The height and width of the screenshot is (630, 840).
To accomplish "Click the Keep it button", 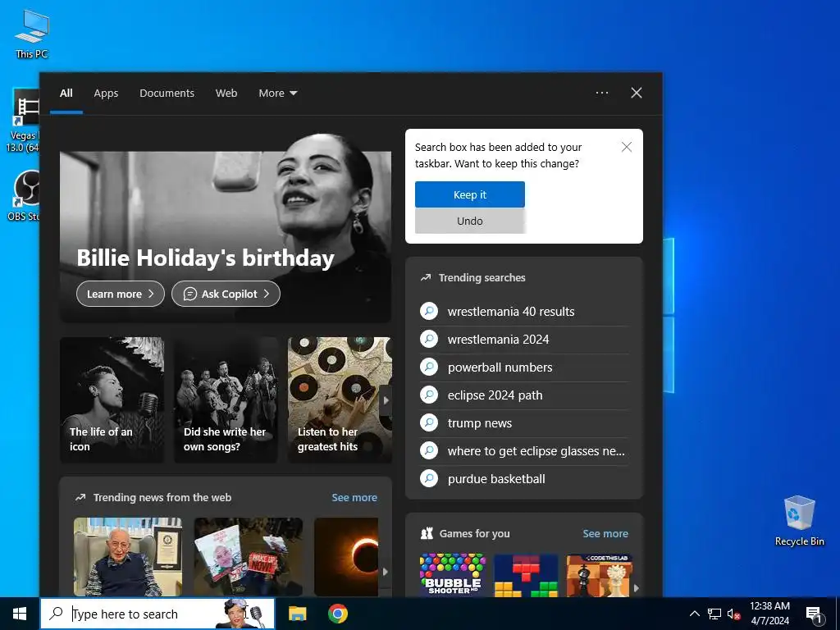I will 470,194.
